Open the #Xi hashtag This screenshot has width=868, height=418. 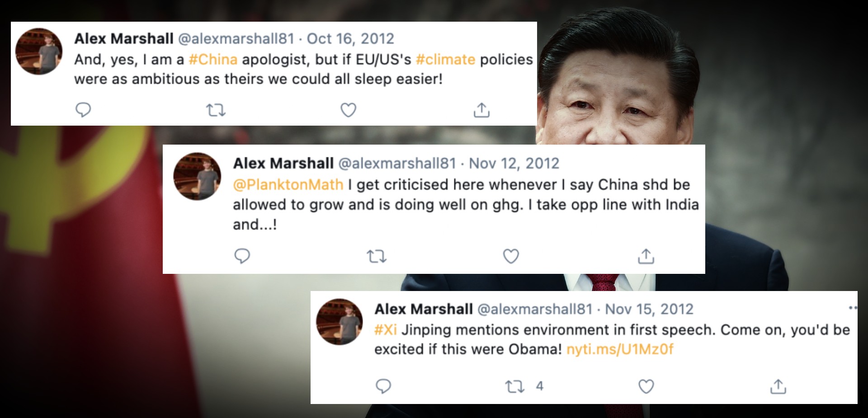click(x=385, y=329)
